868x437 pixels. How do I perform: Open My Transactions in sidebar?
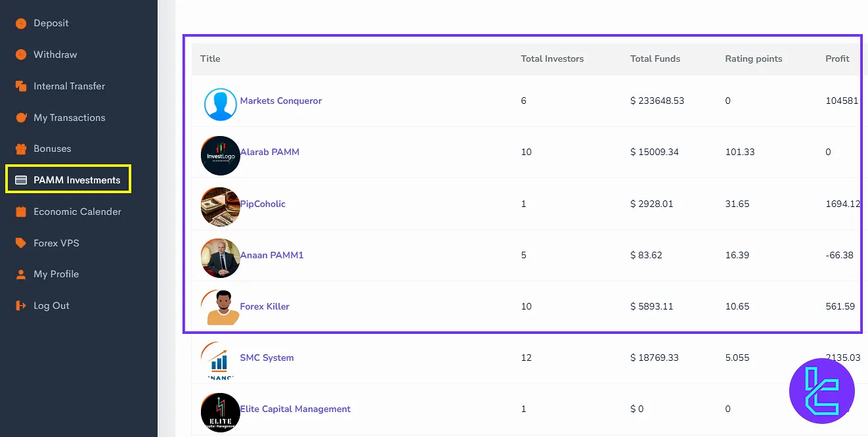pyautogui.click(x=70, y=118)
